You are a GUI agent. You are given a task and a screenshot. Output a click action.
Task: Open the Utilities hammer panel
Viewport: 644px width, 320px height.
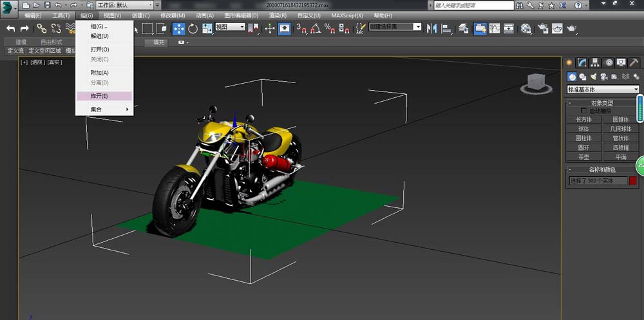[x=634, y=62]
